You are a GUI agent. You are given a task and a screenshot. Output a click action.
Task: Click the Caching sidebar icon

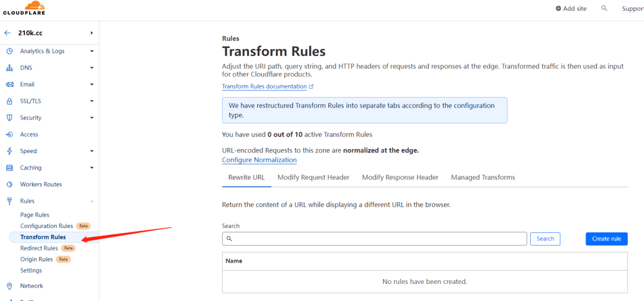(x=9, y=168)
